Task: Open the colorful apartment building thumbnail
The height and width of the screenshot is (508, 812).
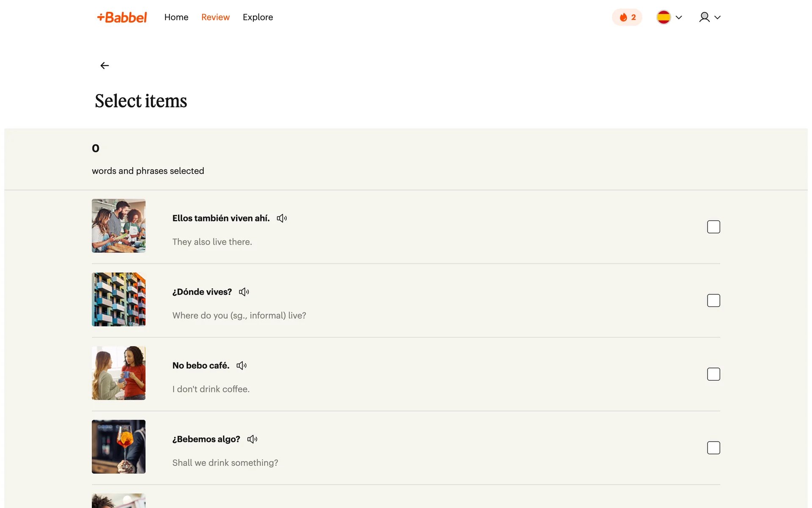Action: coord(118,299)
